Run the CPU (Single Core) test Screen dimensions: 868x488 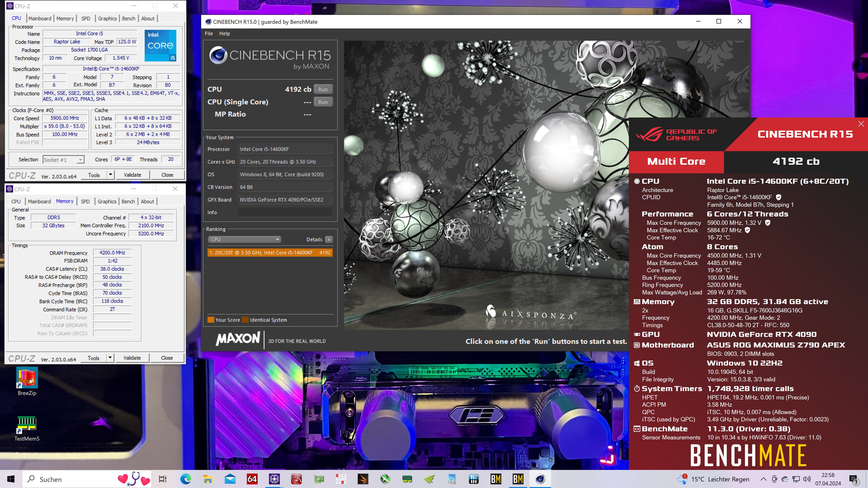[x=323, y=102]
